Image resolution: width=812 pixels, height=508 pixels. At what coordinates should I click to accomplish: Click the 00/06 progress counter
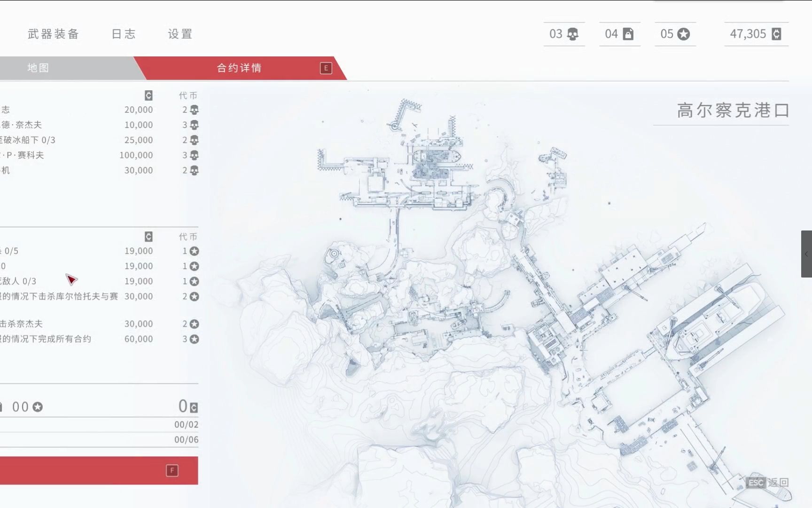[x=186, y=440]
